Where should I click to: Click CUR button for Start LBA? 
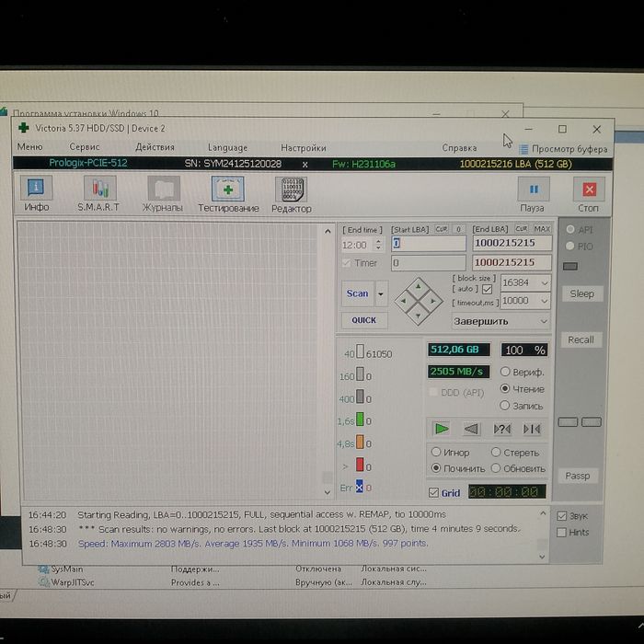tap(441, 229)
